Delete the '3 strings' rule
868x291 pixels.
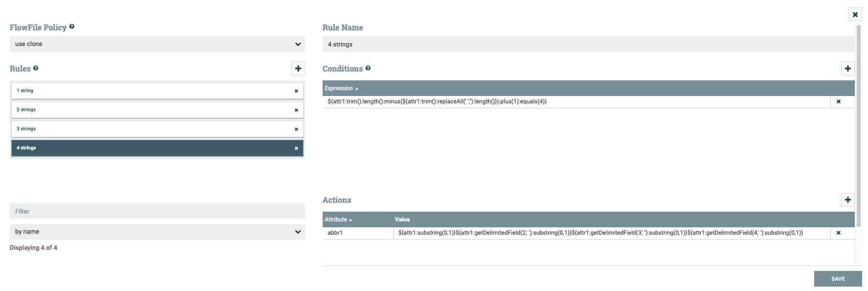pyautogui.click(x=296, y=129)
